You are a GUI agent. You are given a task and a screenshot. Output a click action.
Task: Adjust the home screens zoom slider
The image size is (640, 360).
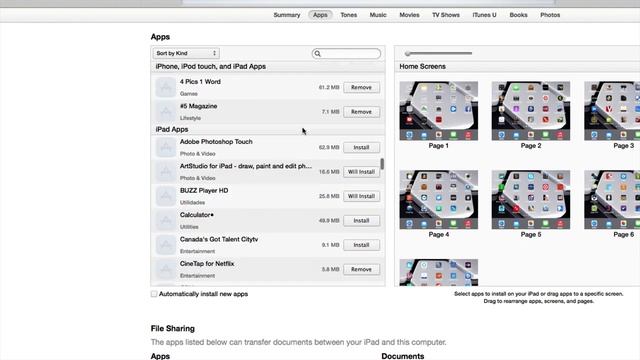(407, 53)
